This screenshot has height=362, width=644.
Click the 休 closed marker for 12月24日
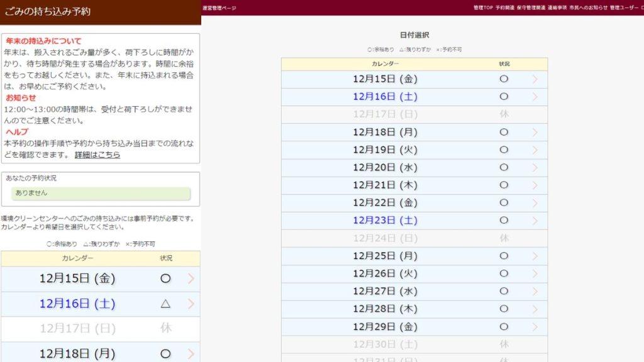pos(504,238)
